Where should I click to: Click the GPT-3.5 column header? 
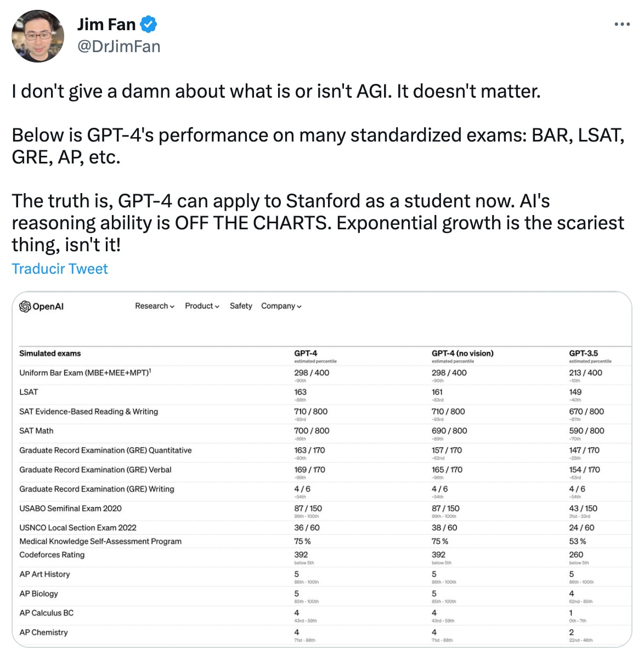point(584,353)
